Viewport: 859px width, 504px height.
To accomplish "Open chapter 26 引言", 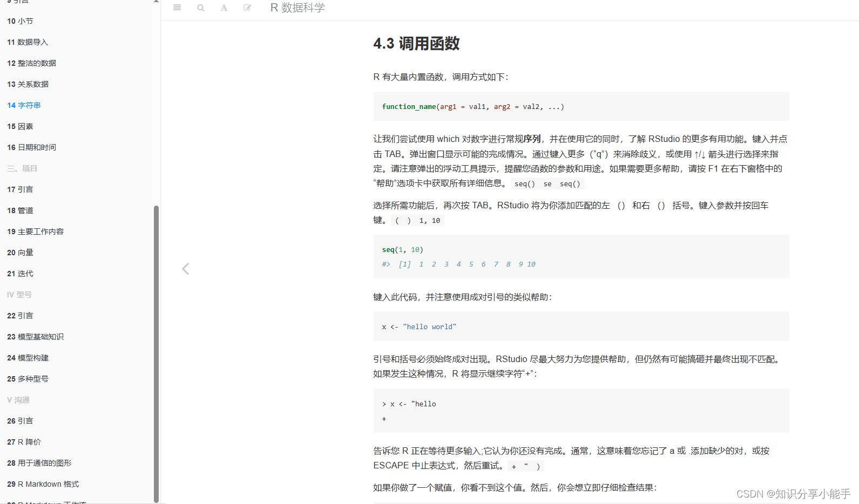I will (x=20, y=421).
